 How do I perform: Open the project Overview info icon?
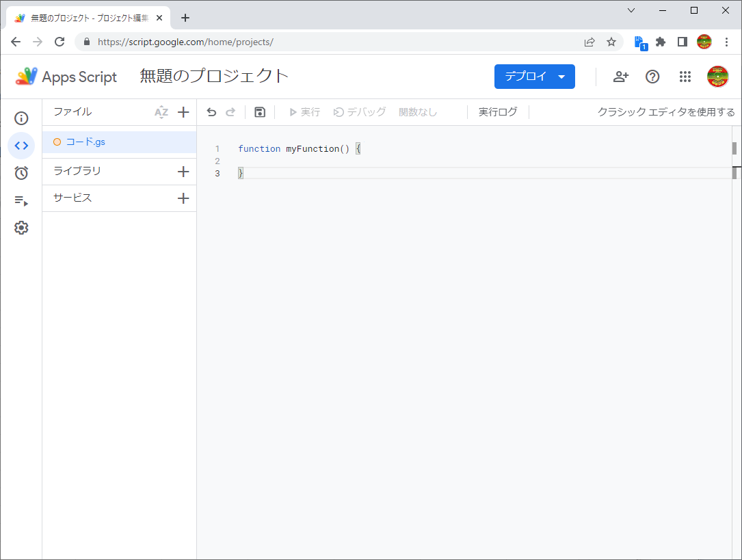(x=21, y=118)
